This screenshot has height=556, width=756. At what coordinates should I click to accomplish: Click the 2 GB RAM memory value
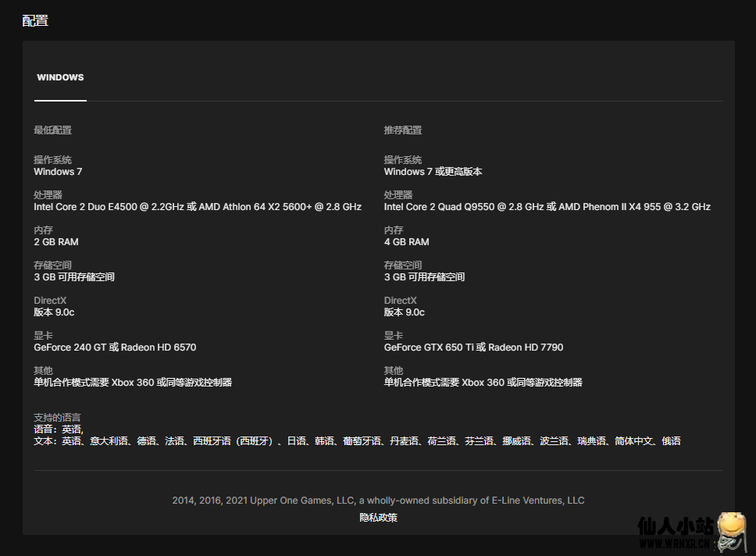pyautogui.click(x=56, y=242)
